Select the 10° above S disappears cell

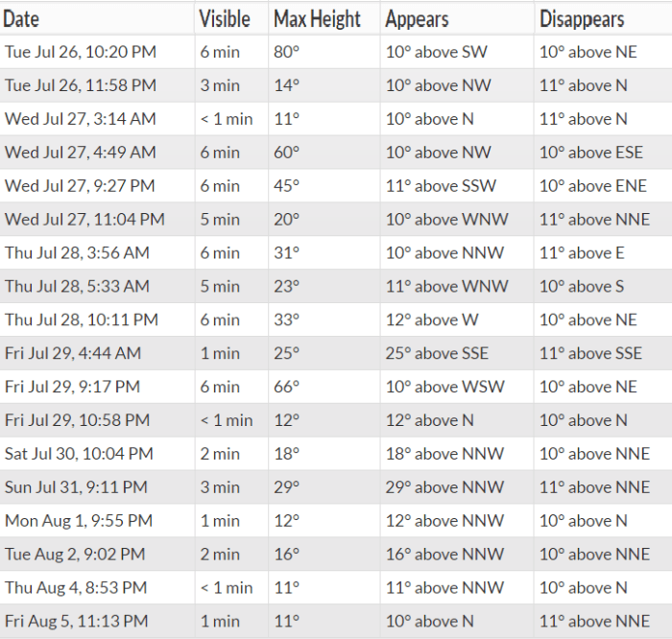pyautogui.click(x=581, y=286)
